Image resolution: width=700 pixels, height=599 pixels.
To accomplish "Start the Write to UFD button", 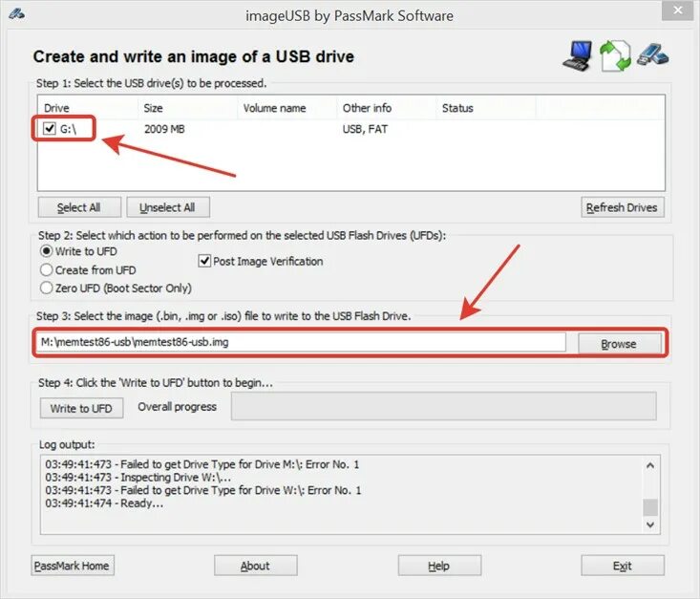I will [82, 408].
